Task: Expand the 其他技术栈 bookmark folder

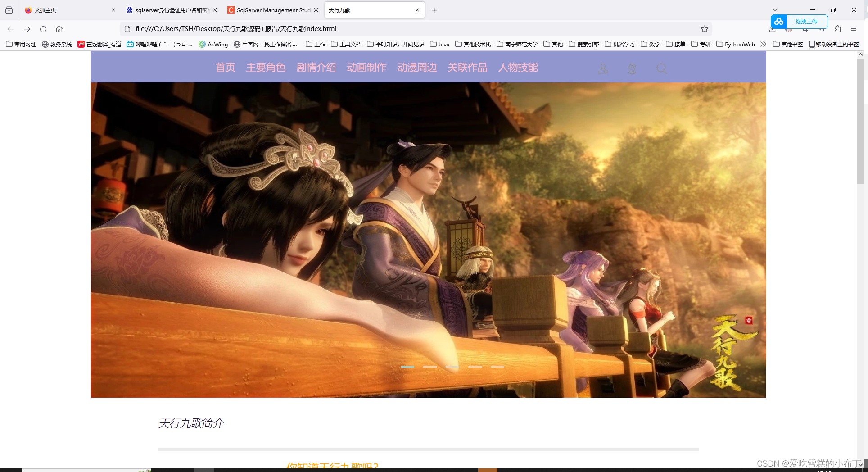Action: [x=473, y=44]
